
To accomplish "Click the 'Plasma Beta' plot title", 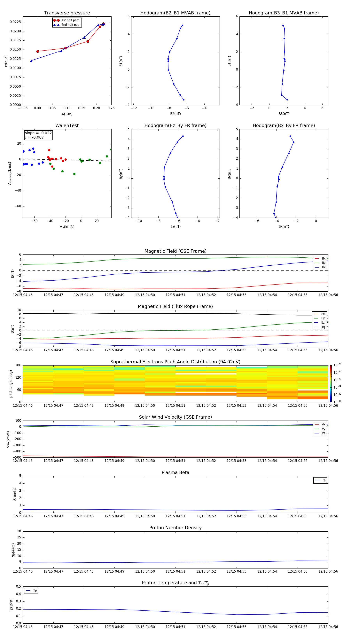I will (175, 472).
